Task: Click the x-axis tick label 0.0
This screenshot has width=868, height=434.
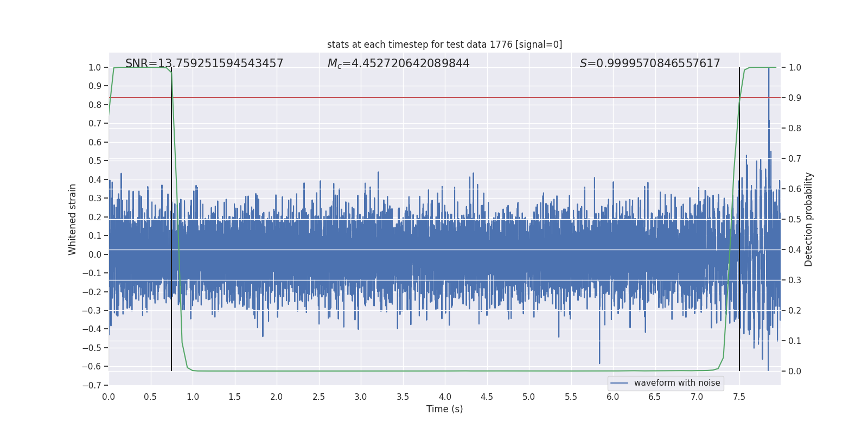Action: [x=108, y=397]
